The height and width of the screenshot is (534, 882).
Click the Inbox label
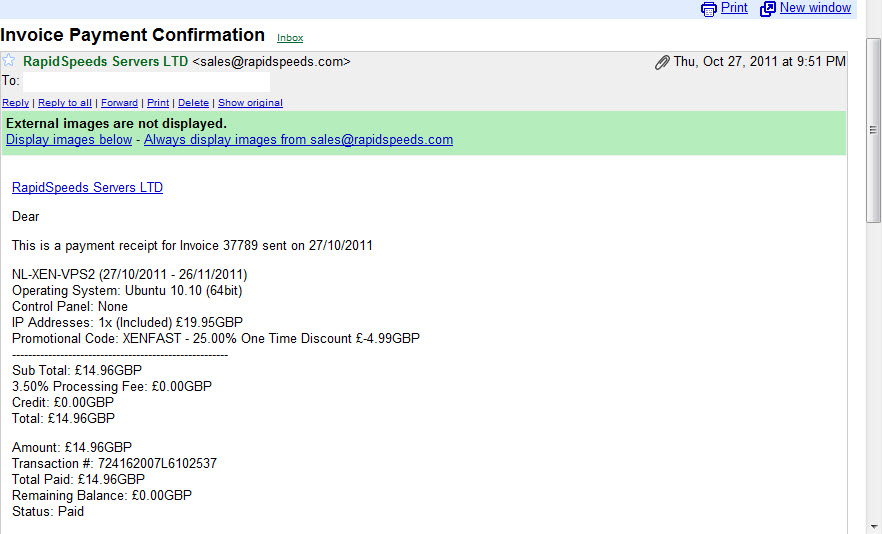click(290, 38)
